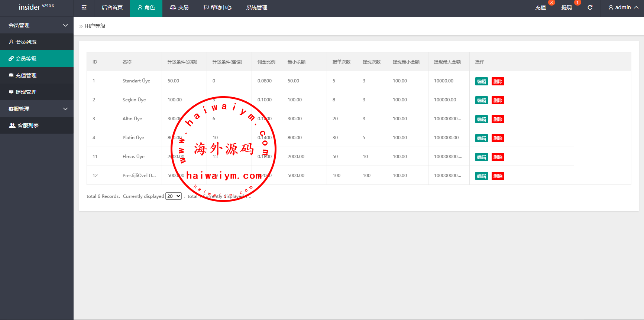The height and width of the screenshot is (320, 644).
Task: Open 提现管理 in the sidebar
Action: pos(26,92)
